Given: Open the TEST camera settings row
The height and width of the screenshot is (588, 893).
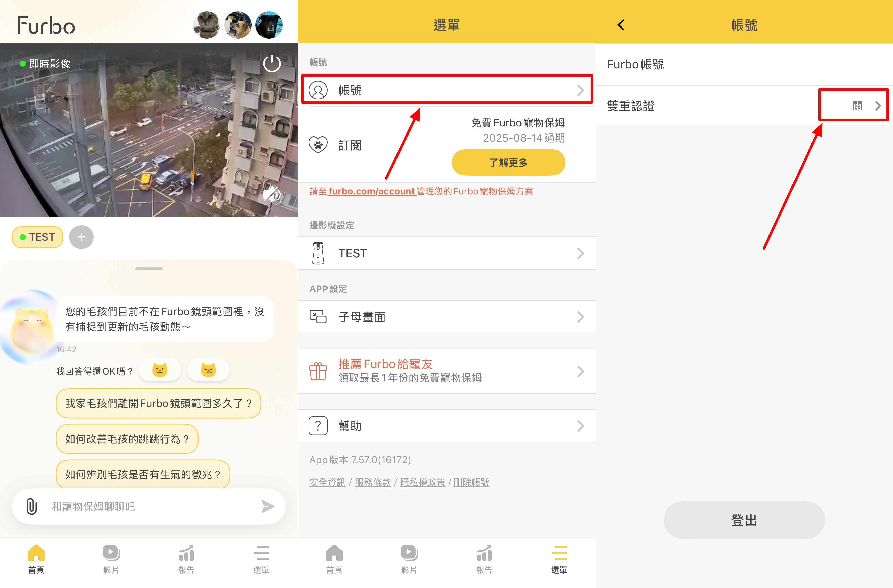Looking at the screenshot, I should point(446,253).
